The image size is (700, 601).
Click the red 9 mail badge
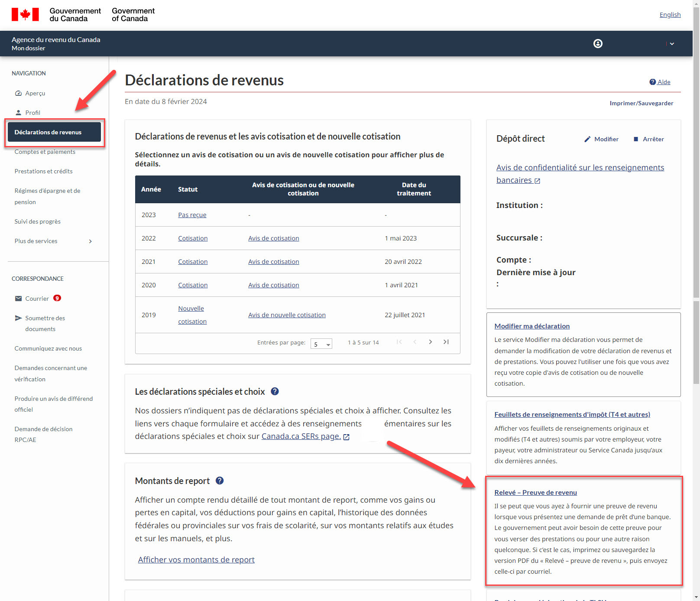(x=57, y=298)
